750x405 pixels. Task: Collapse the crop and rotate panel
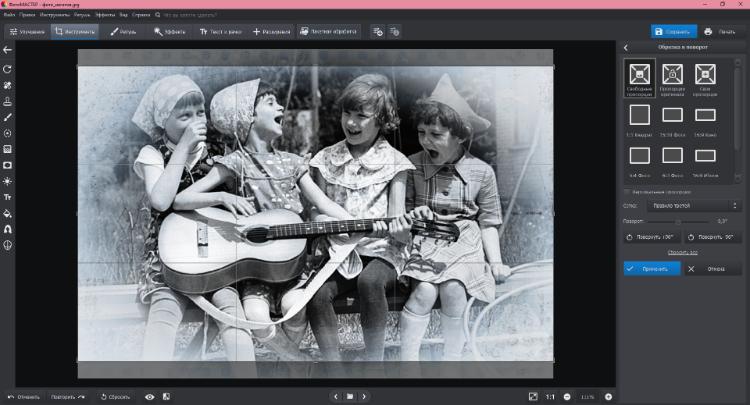[x=626, y=47]
